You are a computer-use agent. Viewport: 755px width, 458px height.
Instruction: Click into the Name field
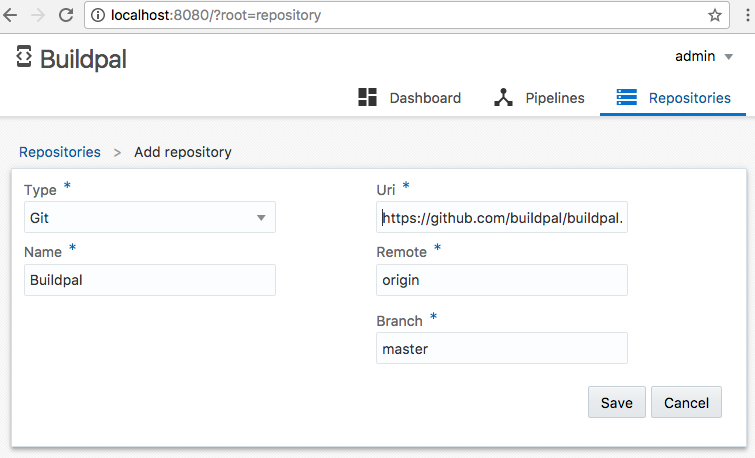(149, 280)
